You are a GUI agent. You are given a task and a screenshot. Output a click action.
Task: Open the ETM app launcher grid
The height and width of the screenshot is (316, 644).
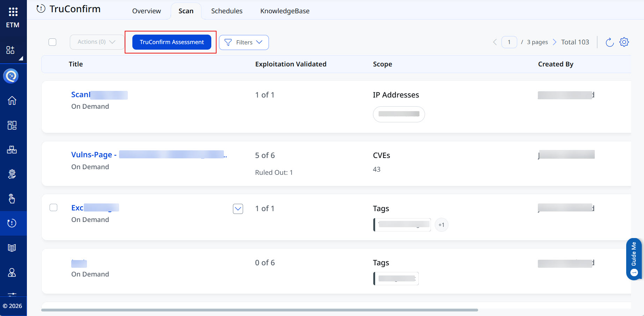coord(13,12)
